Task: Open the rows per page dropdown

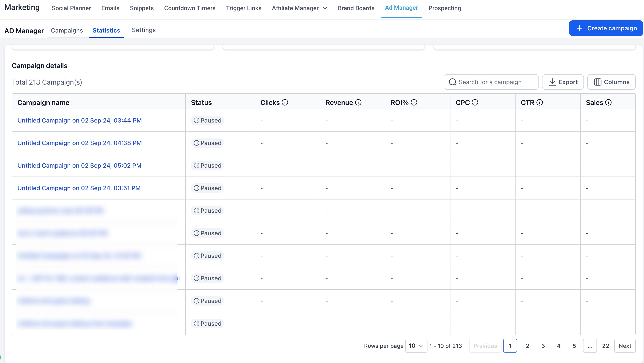Action: point(416,346)
